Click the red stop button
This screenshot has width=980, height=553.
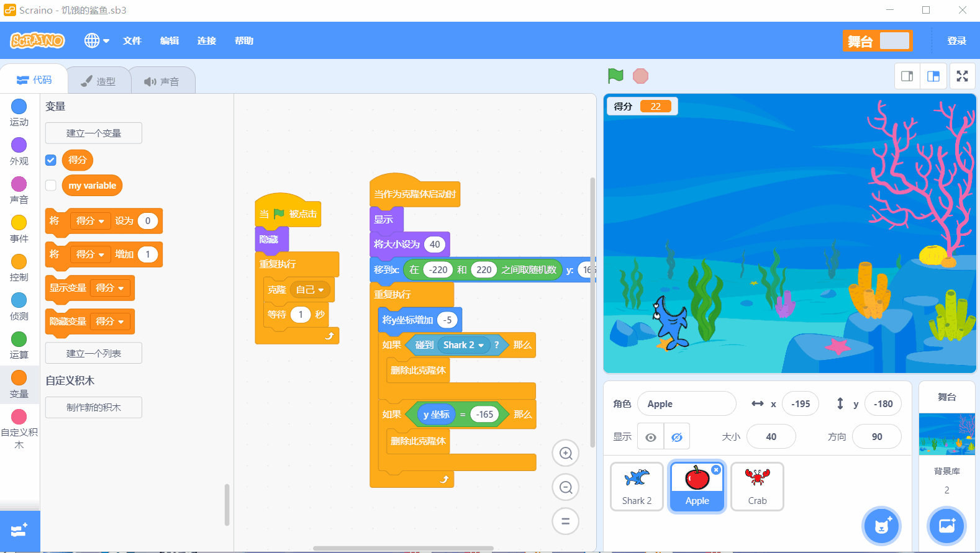[x=640, y=76]
